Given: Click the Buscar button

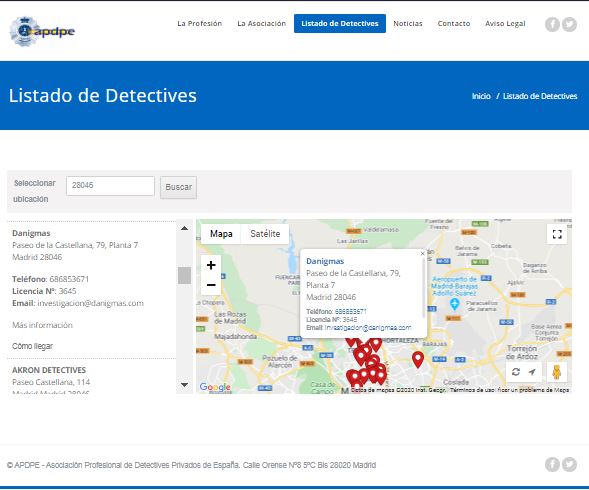Looking at the screenshot, I should coord(178,187).
